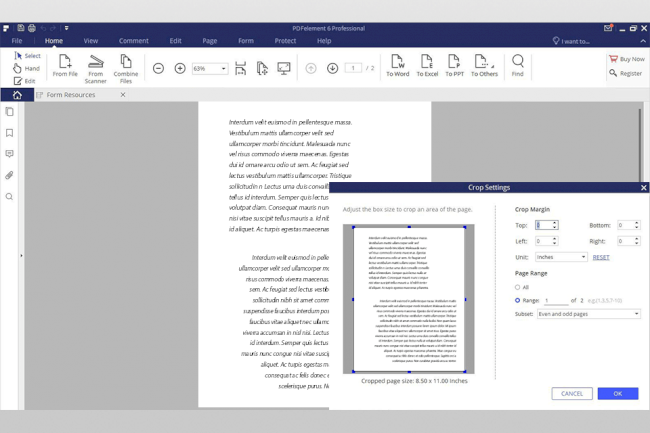Click Buy Now
This screenshot has height=433, width=650.
point(627,59)
